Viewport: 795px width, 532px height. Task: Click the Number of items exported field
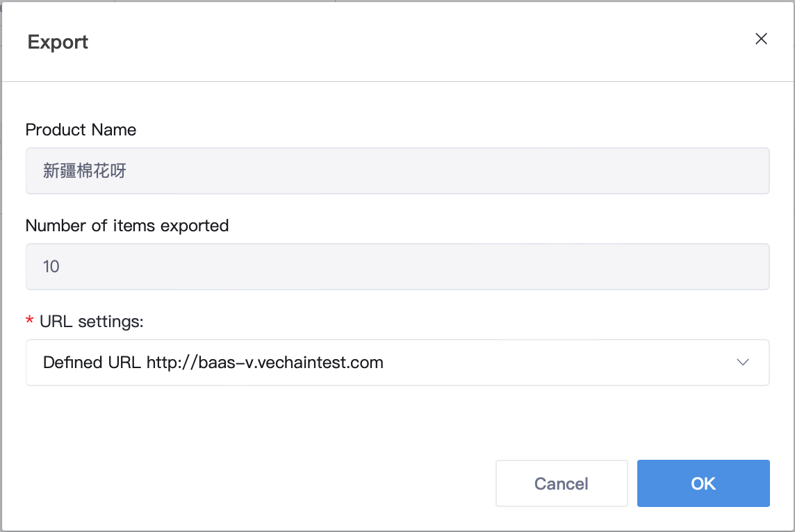pos(397,267)
